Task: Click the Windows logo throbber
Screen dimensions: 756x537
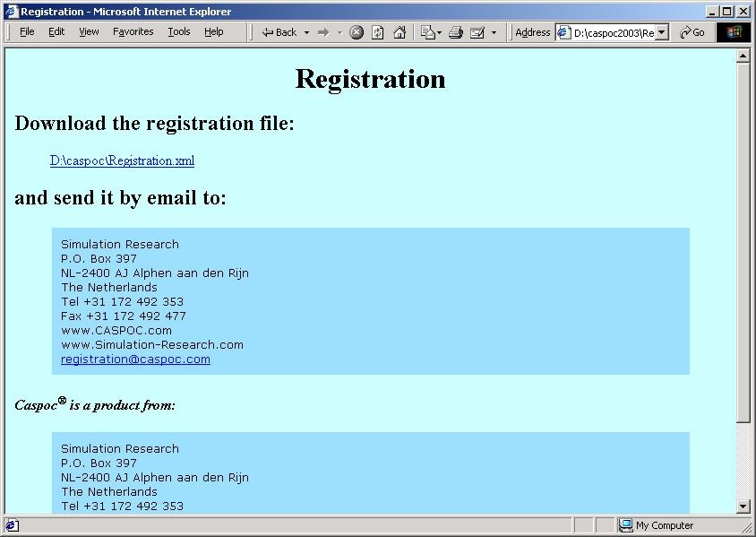Action: (734, 32)
